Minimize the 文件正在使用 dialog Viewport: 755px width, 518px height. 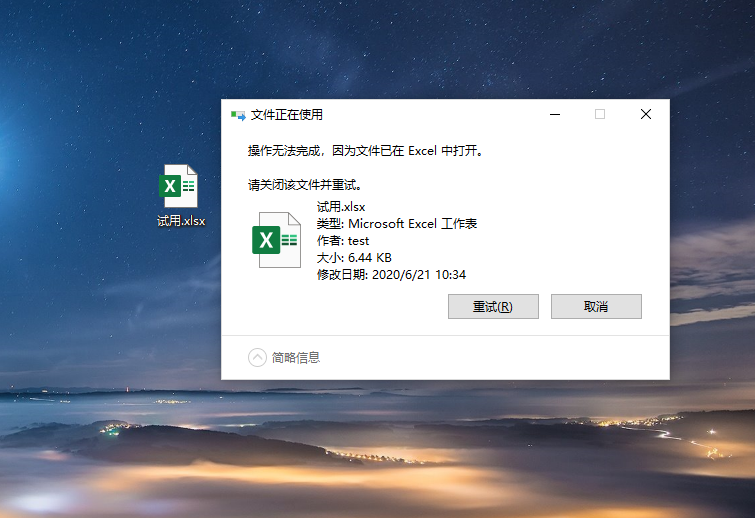555,114
